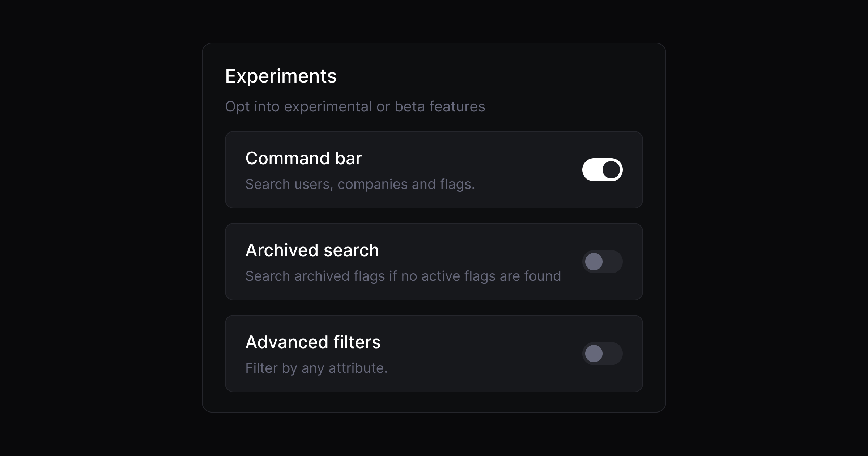Click 'Filter by any attribute.' description
Image resolution: width=868 pixels, height=456 pixels.
[316, 368]
